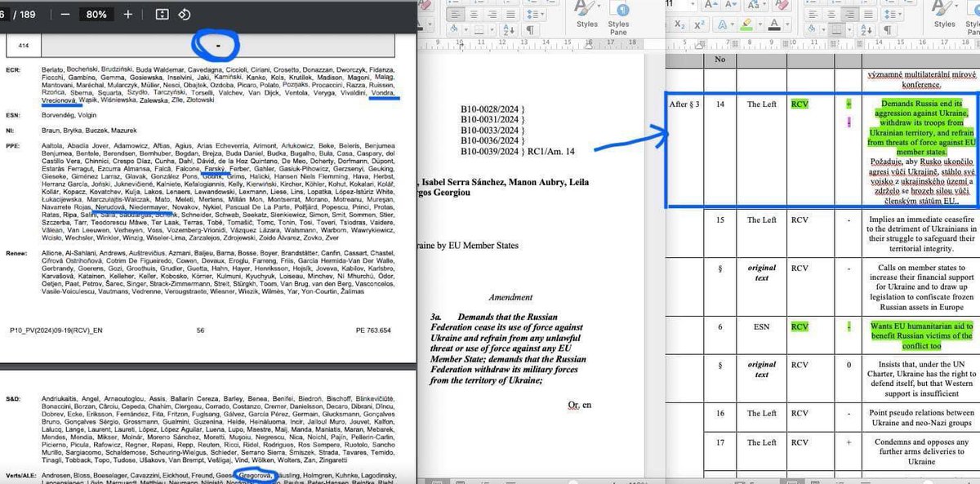Image resolution: width=980 pixels, height=484 pixels.
Task: Click the 'Or. en' text in middle document
Action: [x=579, y=404]
